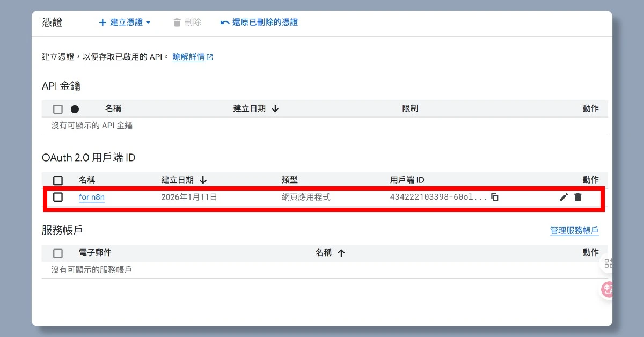Image resolution: width=644 pixels, height=337 pixels.
Task: Open the 管理服務帳戶 link
Action: 574,231
